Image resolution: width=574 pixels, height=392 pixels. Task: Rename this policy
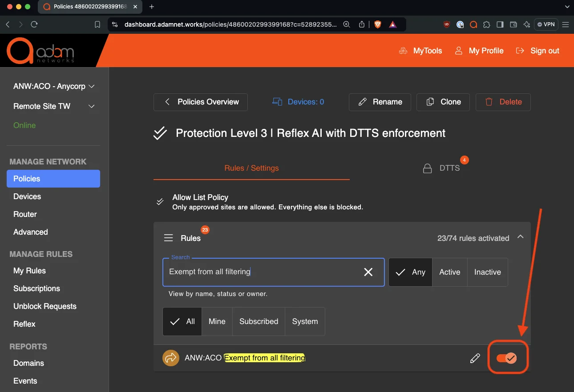pyautogui.click(x=380, y=102)
